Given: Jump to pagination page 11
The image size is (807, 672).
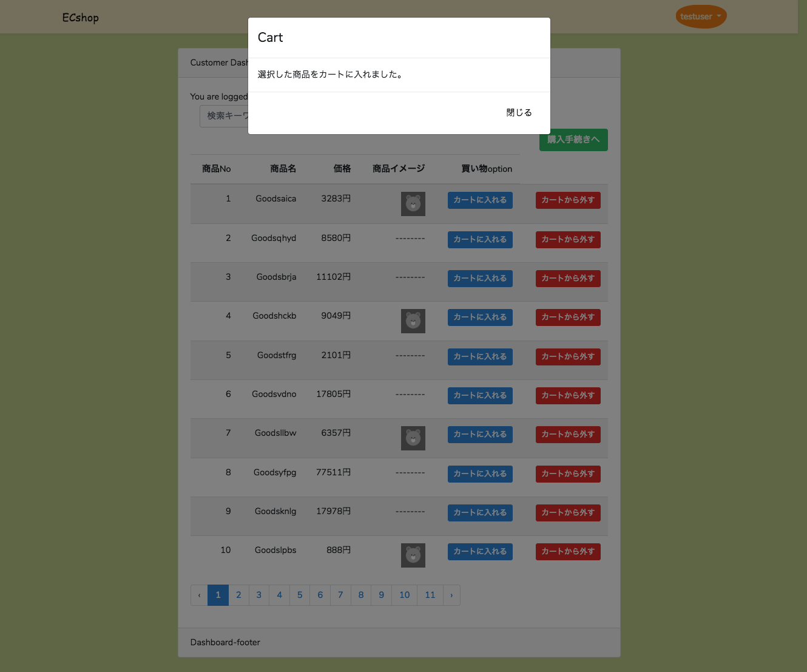Looking at the screenshot, I should click(430, 595).
